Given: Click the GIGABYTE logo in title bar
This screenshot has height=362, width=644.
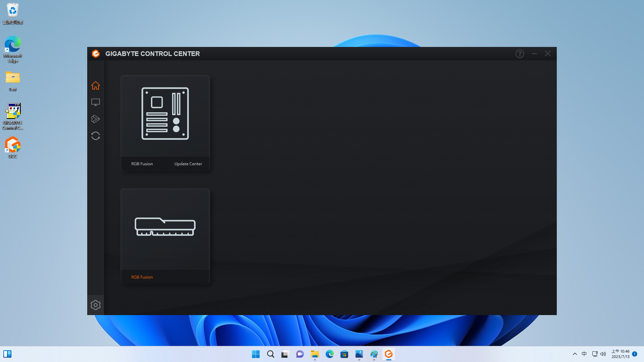Looking at the screenshot, I should pos(96,54).
